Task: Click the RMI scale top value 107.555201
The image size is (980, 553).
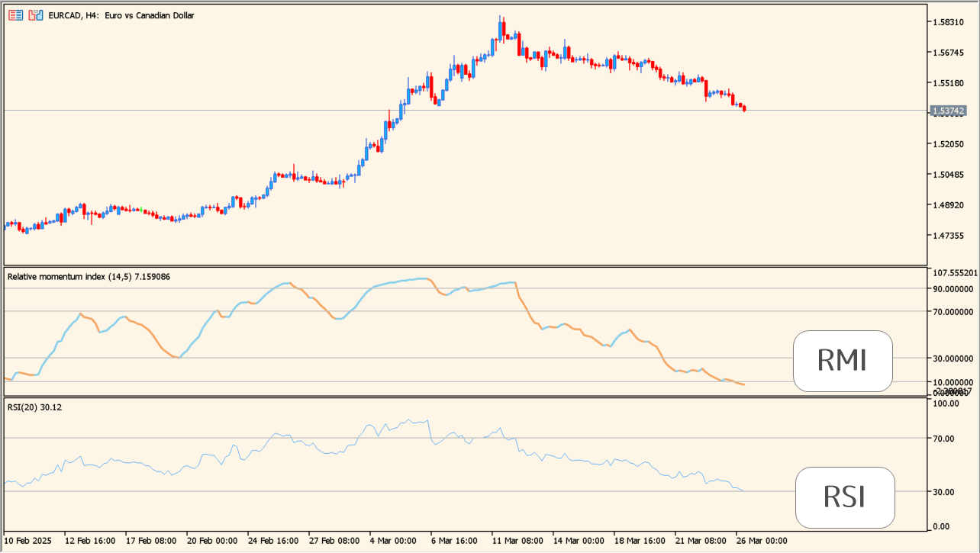Action: pos(955,272)
